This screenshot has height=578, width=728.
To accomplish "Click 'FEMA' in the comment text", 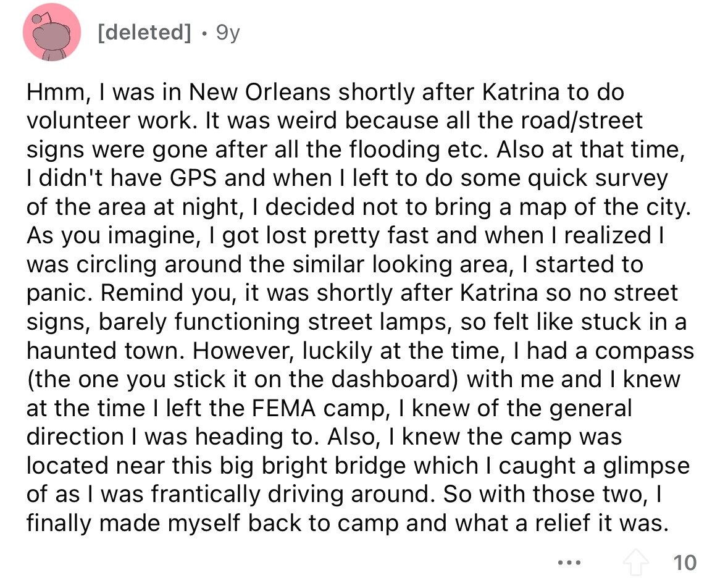I will point(283,409).
